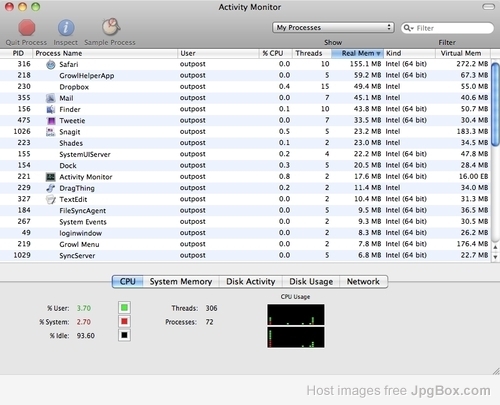The height and width of the screenshot is (405, 500).
Task: Open the Inspect info icon
Action: pyautogui.click(x=66, y=27)
